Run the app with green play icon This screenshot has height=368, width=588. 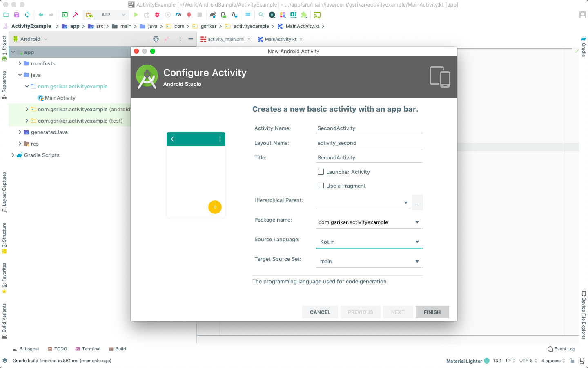pos(136,14)
